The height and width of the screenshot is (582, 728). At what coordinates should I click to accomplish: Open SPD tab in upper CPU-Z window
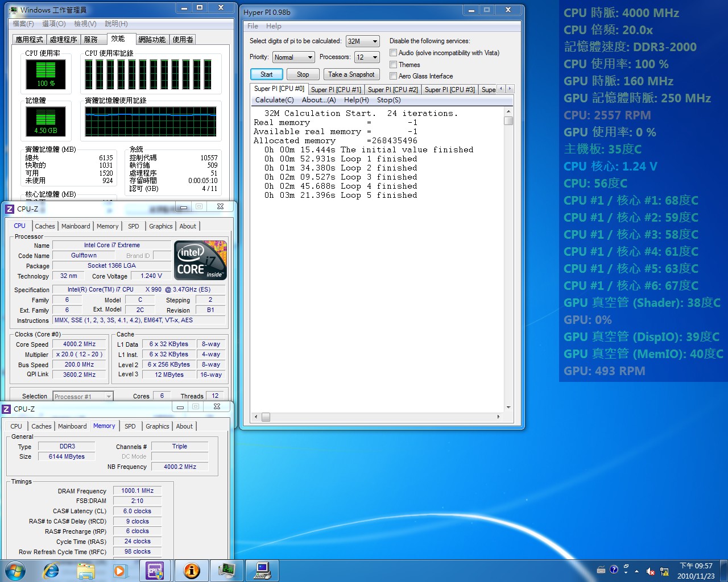point(134,226)
